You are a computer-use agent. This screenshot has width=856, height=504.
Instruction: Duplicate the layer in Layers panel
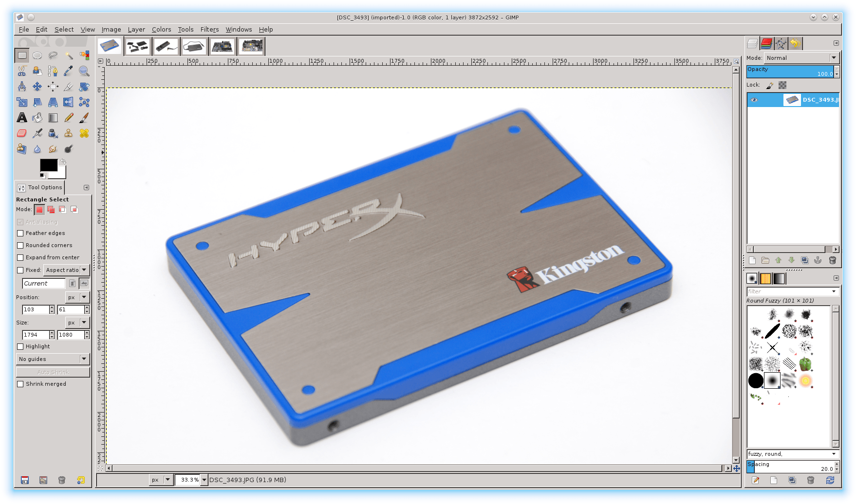(x=805, y=260)
